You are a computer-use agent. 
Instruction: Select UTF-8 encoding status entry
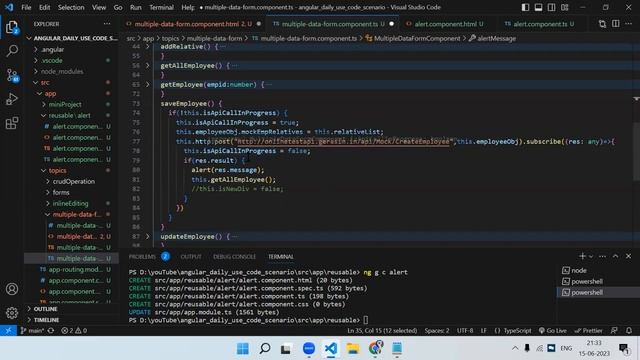click(465, 331)
